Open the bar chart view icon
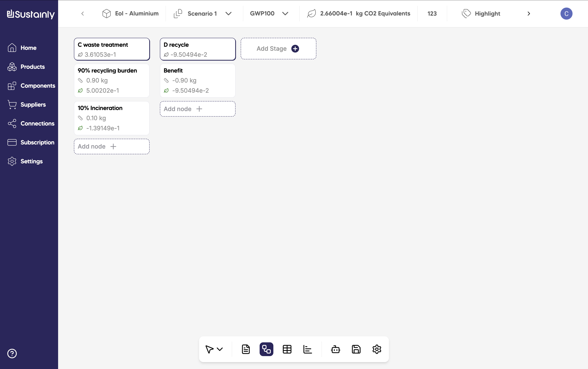 pyautogui.click(x=307, y=349)
